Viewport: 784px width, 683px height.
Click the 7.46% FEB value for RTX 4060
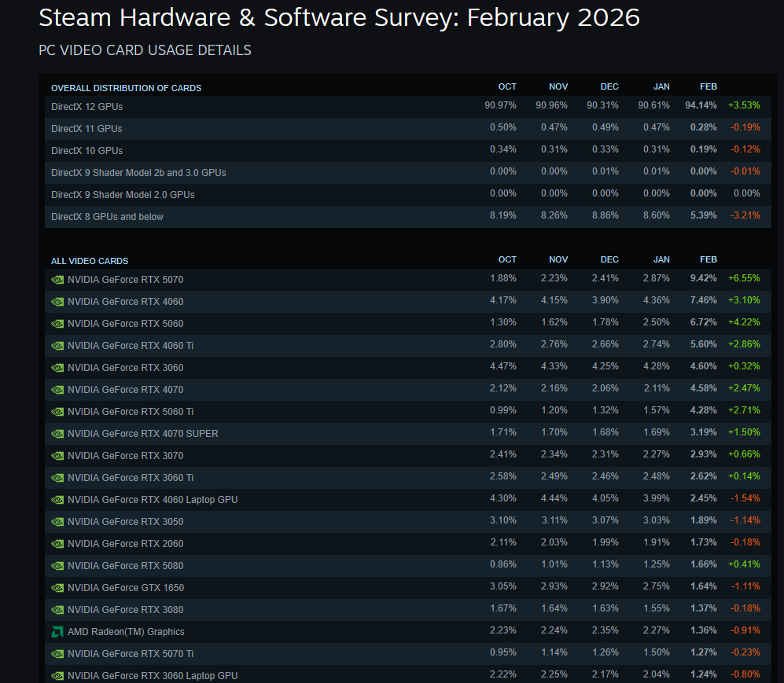[x=704, y=300]
